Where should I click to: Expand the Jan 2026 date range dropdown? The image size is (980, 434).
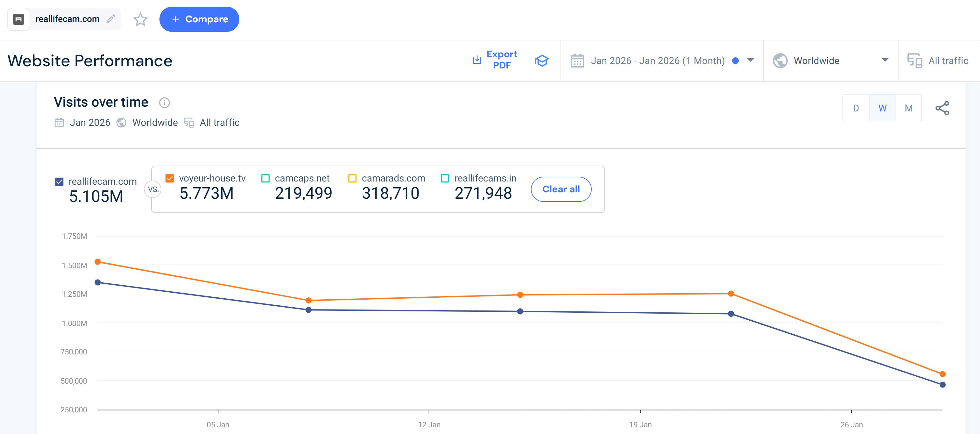(x=750, y=60)
